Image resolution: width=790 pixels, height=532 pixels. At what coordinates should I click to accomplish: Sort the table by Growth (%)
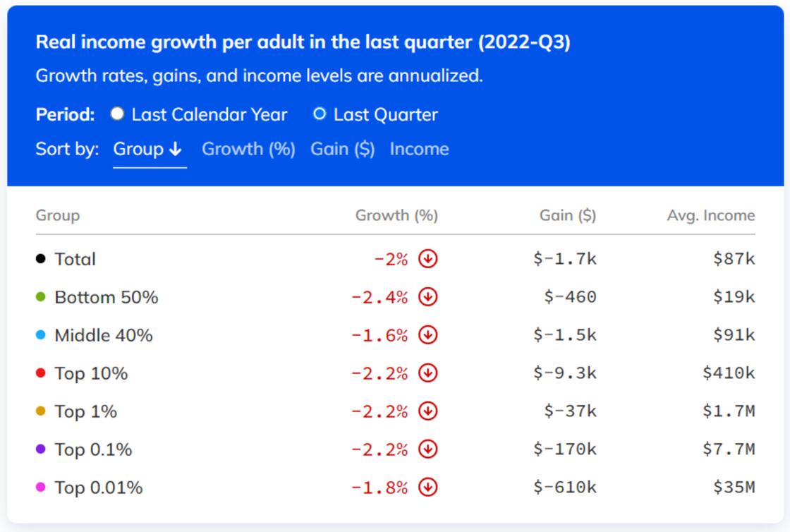point(248,149)
